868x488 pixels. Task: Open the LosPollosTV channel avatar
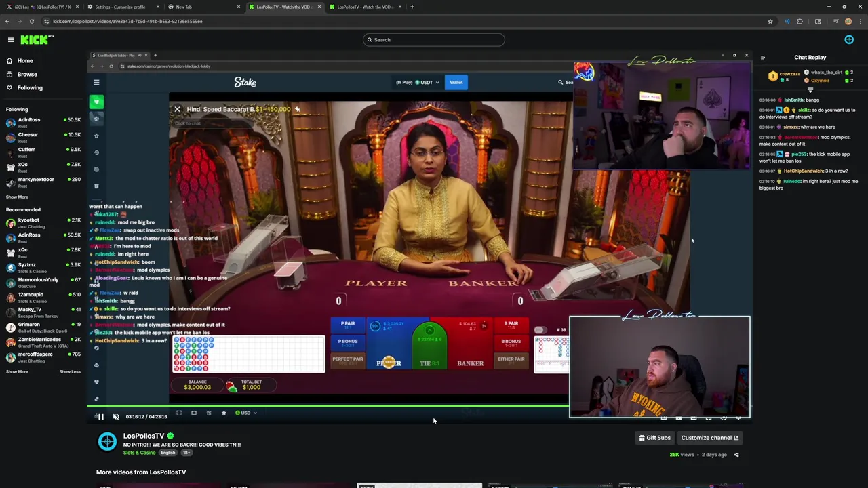click(107, 442)
